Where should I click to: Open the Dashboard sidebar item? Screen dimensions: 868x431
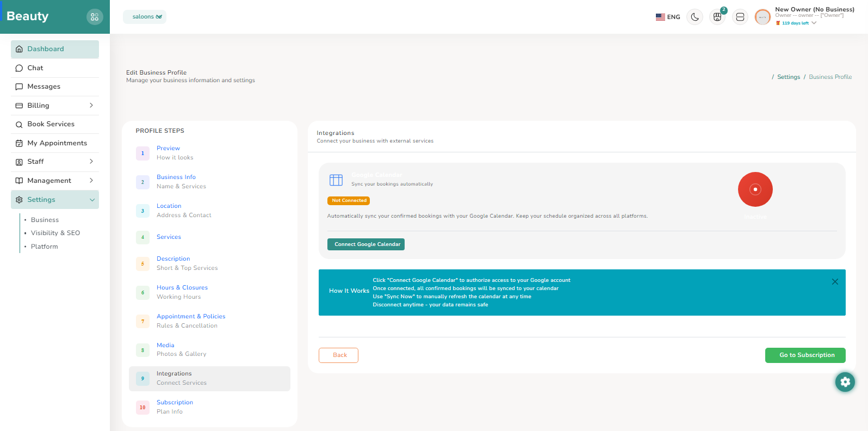coord(55,49)
